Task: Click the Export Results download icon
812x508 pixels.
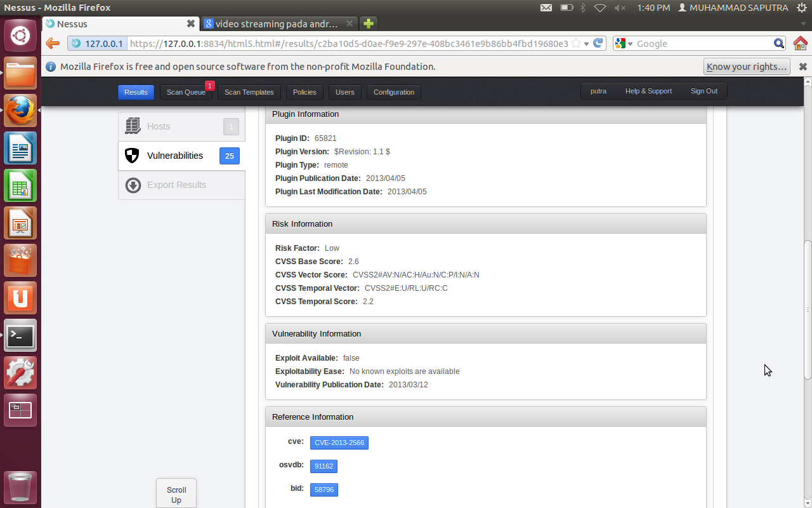Action: 133,185
